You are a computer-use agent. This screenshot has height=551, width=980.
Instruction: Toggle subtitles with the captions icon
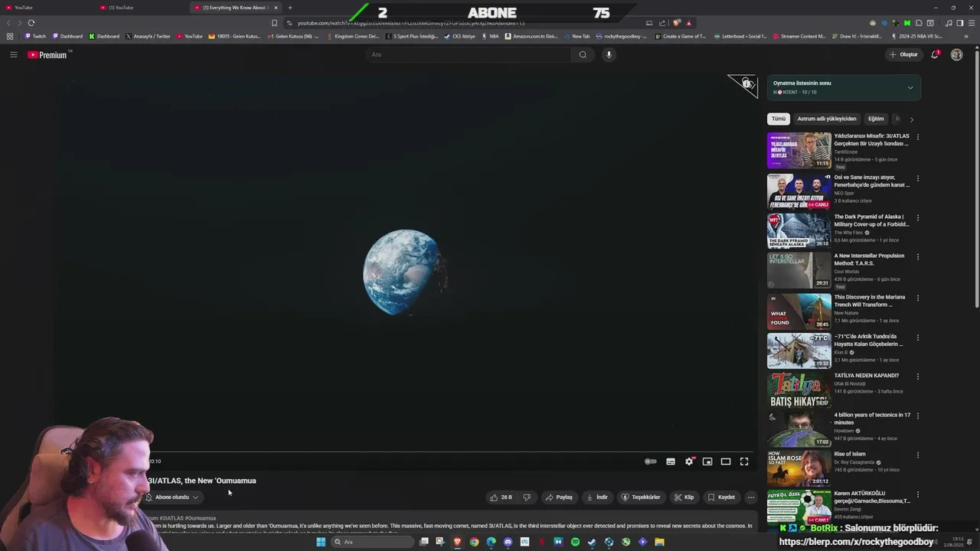tap(671, 461)
